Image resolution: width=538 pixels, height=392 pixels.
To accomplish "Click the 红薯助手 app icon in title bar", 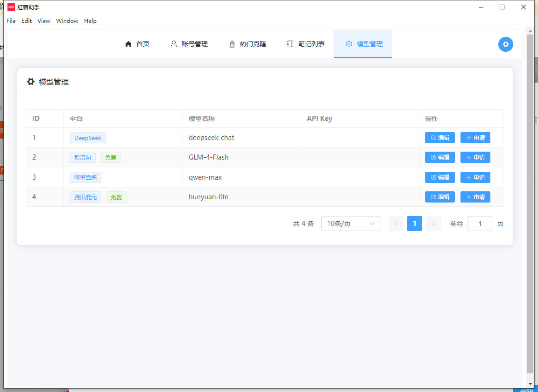I will [x=11, y=7].
